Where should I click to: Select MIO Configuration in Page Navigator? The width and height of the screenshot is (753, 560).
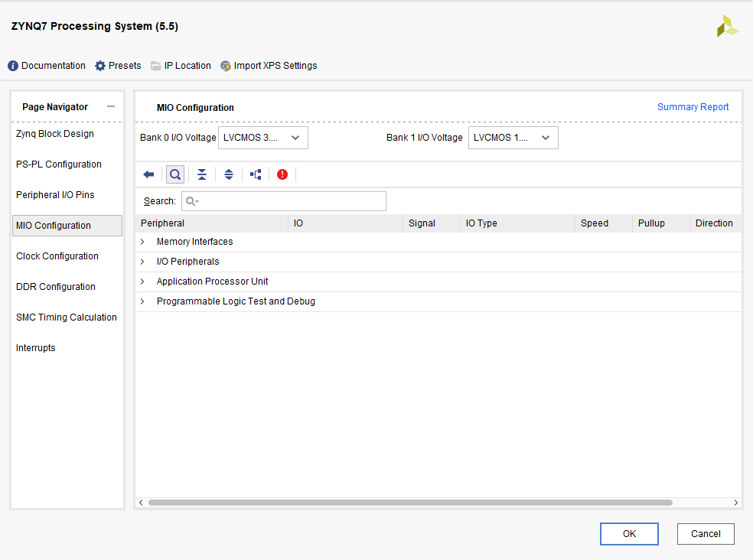tap(67, 226)
